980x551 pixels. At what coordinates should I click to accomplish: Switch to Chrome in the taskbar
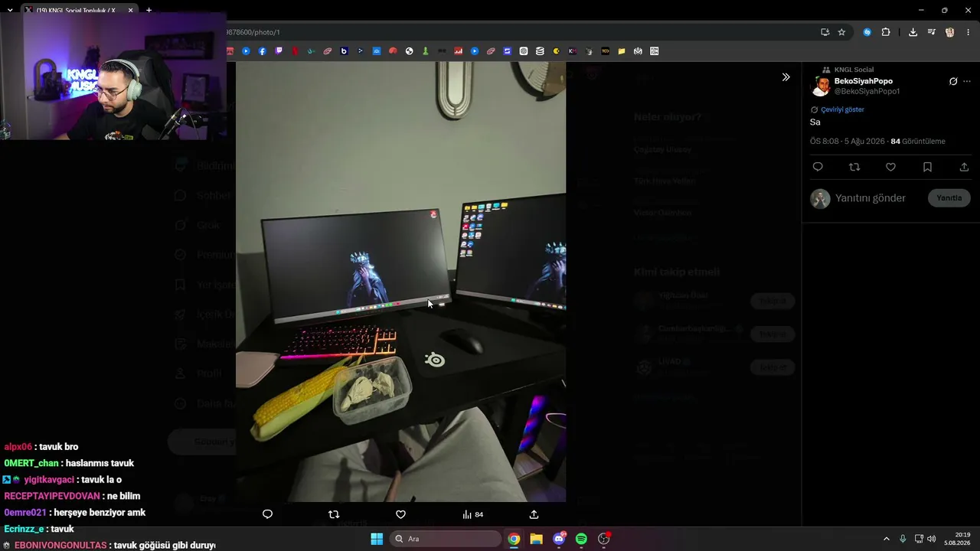click(x=514, y=539)
